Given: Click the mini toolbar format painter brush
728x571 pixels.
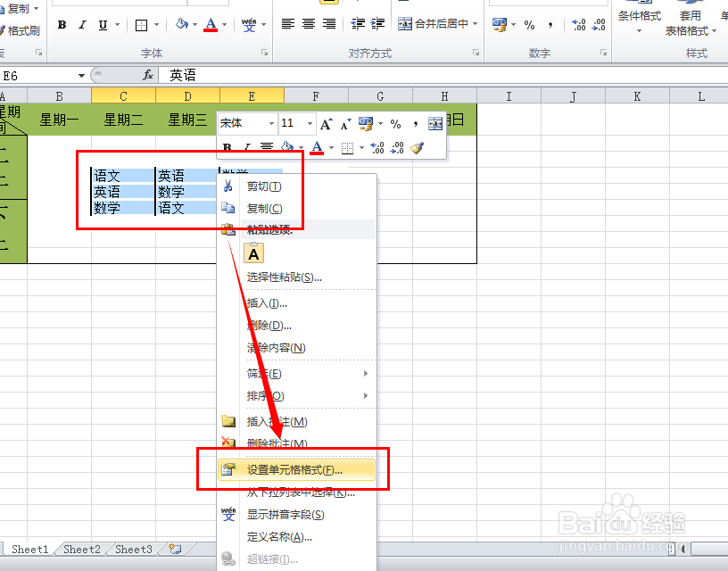Looking at the screenshot, I should coord(418,147).
